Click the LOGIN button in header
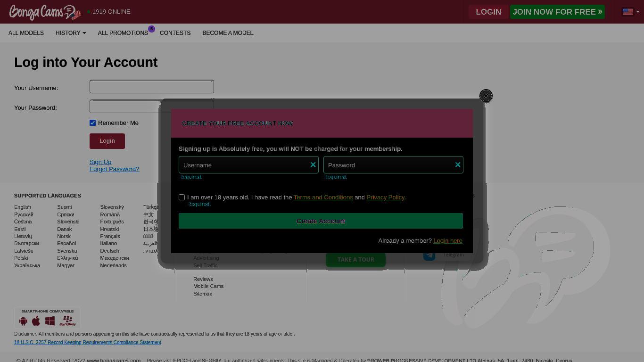Viewport: 644px width, 362px height. click(488, 12)
